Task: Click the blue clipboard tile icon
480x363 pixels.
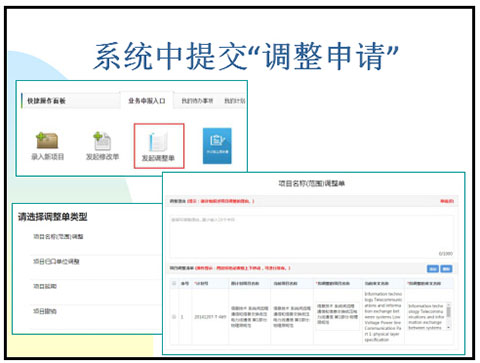Action: (217, 146)
